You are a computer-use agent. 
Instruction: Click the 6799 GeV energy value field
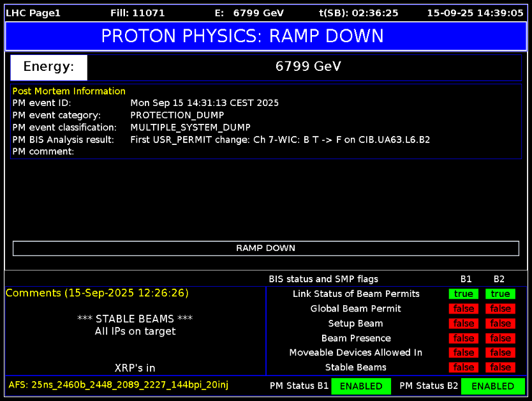click(x=308, y=67)
